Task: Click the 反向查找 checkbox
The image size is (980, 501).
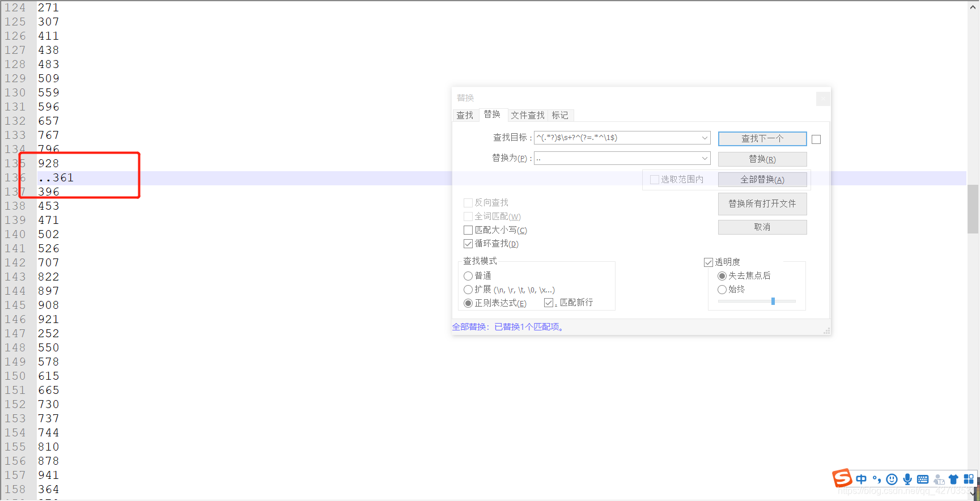Action: pos(468,203)
